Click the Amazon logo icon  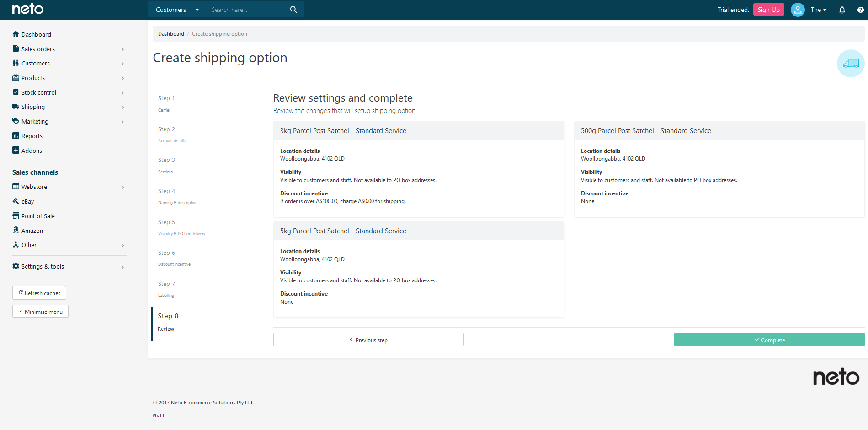coord(16,230)
